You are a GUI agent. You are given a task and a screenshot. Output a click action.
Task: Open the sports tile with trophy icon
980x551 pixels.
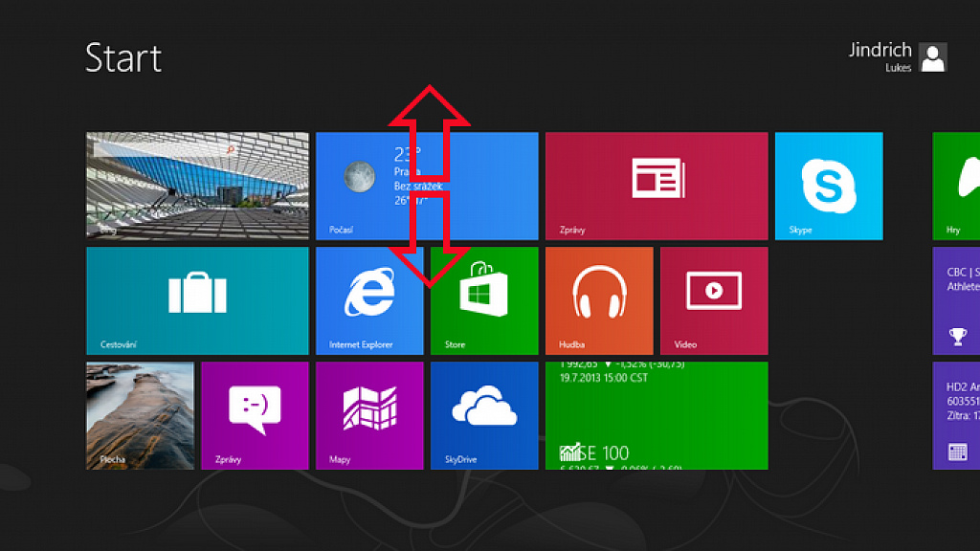[956, 300]
